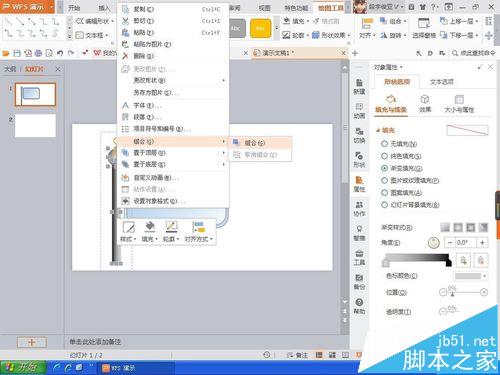Choose 剪切 (Cut) in the context menu
Screen dimensions: 500x375
(x=172, y=21)
